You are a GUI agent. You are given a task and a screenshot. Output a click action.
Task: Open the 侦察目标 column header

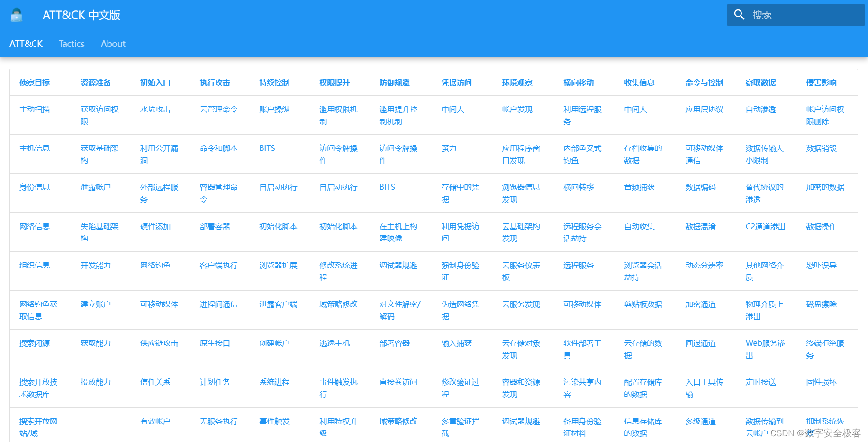34,83
